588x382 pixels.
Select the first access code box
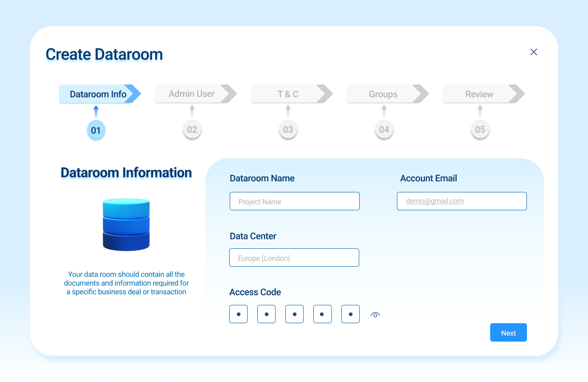pyautogui.click(x=238, y=314)
